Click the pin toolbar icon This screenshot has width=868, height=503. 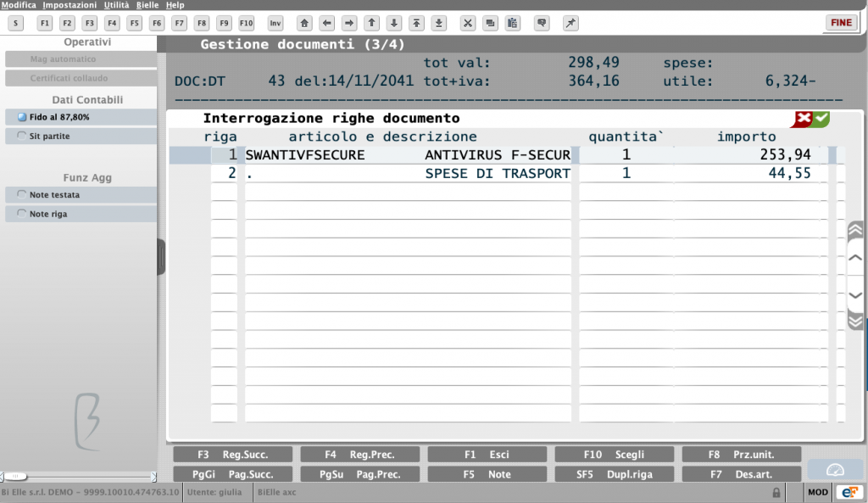point(570,23)
